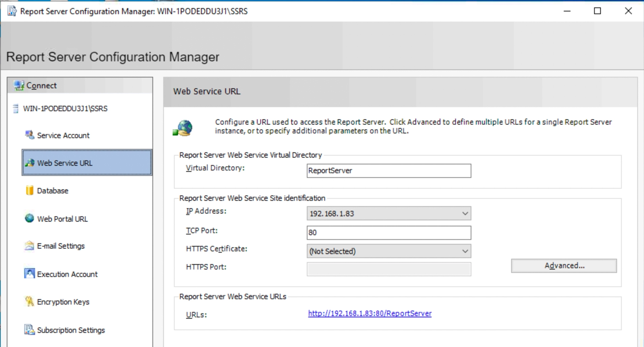Click the Execution Account icon

(30, 274)
